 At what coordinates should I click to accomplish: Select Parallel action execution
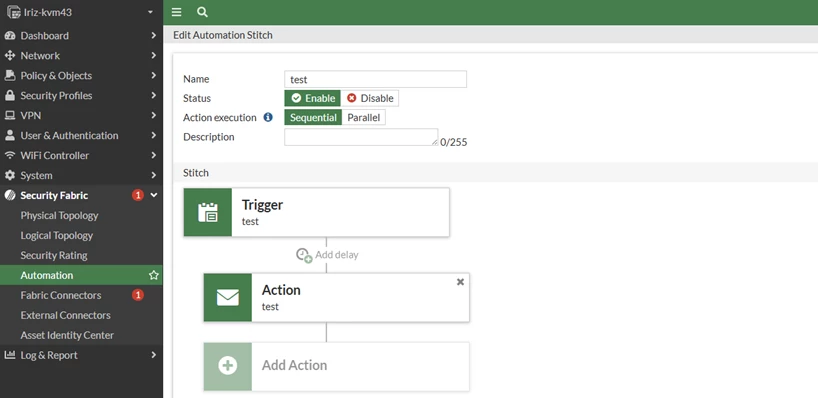(364, 117)
